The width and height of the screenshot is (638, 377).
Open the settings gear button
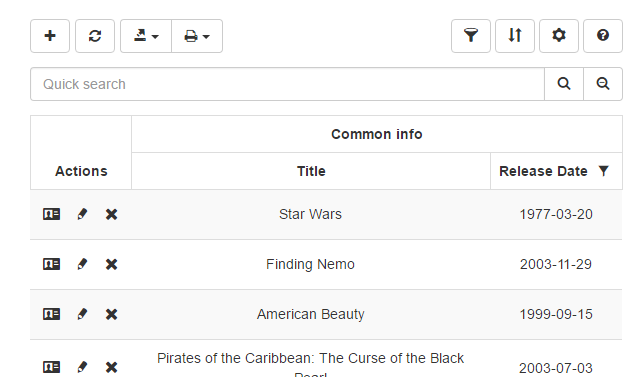(x=559, y=36)
